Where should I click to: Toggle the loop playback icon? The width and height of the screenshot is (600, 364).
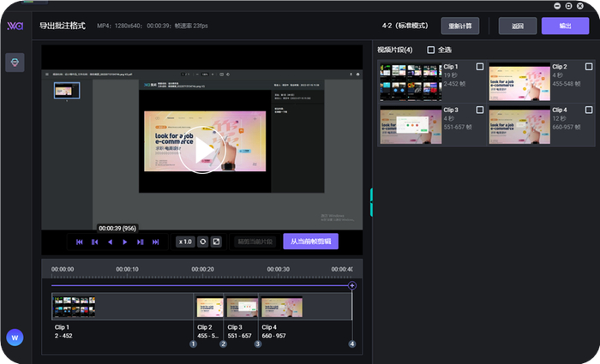(203, 242)
